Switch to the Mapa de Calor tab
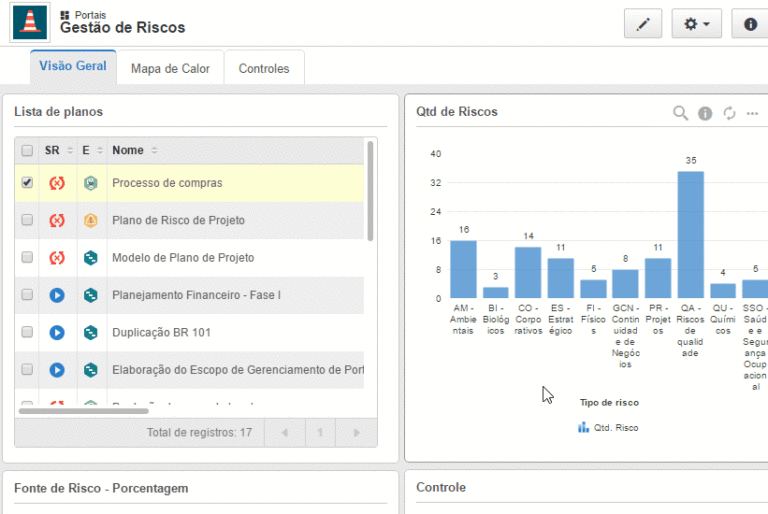Image resolution: width=768 pixels, height=514 pixels. pyautogui.click(x=170, y=69)
